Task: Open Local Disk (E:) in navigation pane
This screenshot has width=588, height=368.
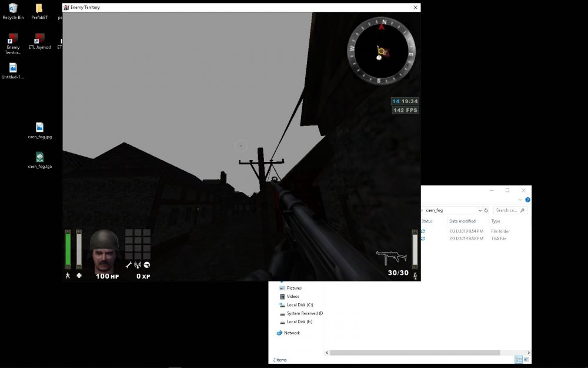Action: [x=296, y=322]
